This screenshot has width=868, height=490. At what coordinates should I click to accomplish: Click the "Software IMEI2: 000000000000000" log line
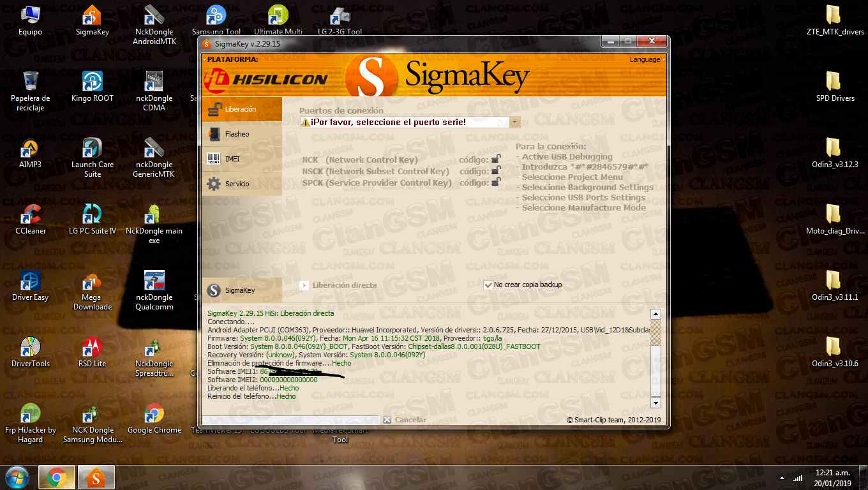[262, 380]
